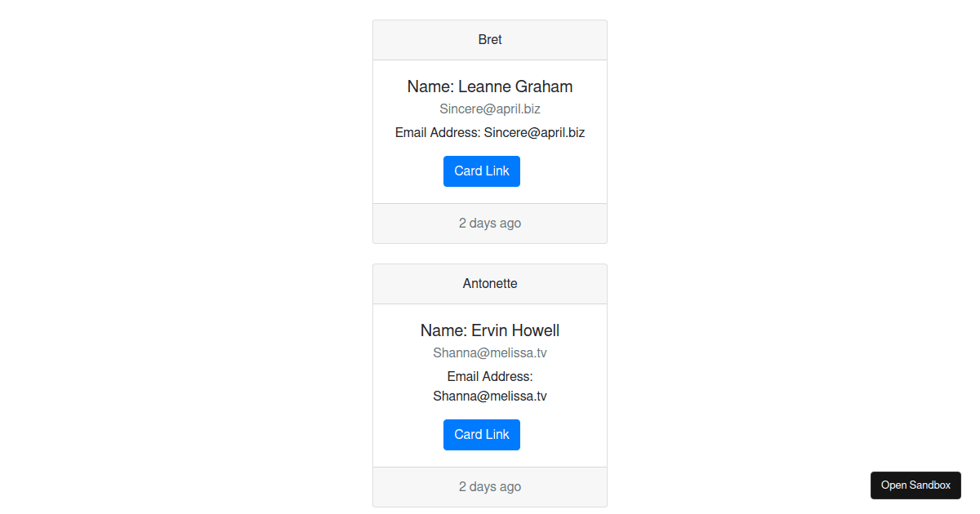Click "Email Address:" label in Antonette's card
Viewport: 980px width, 514px height.
tap(490, 376)
